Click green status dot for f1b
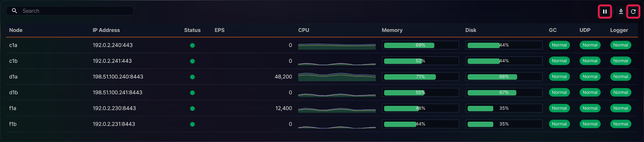Screen dimensions: 644x142 point(192,124)
